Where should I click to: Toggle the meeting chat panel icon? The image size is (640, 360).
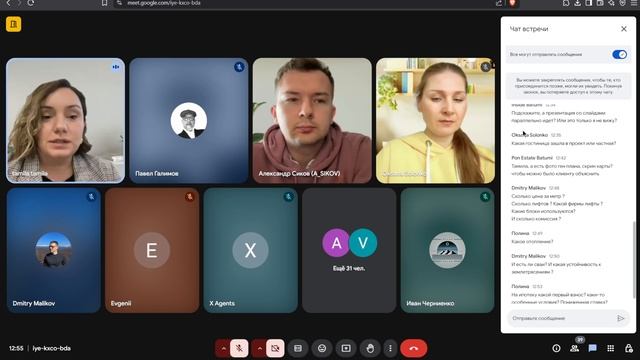pyautogui.click(x=592, y=348)
